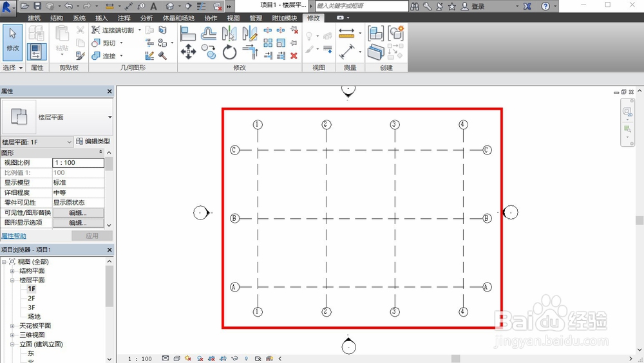Click the Create Assembly icon
This screenshot has width=644, height=363.
375,33
